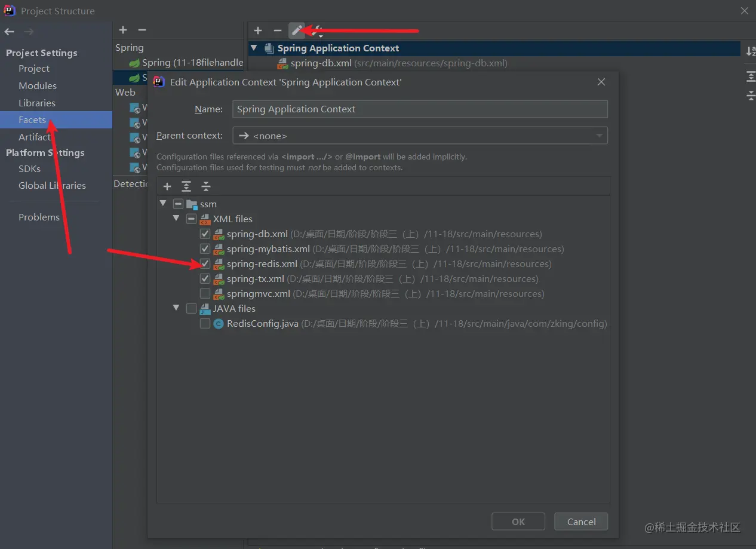Open Project in Project Settings
The width and height of the screenshot is (756, 549).
pos(34,69)
